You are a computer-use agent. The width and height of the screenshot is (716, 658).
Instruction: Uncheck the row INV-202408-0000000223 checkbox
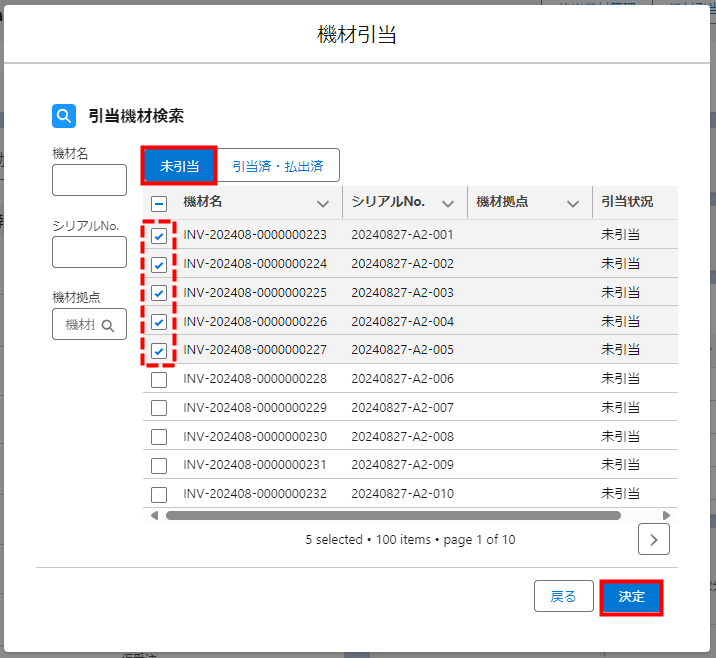tap(159, 236)
